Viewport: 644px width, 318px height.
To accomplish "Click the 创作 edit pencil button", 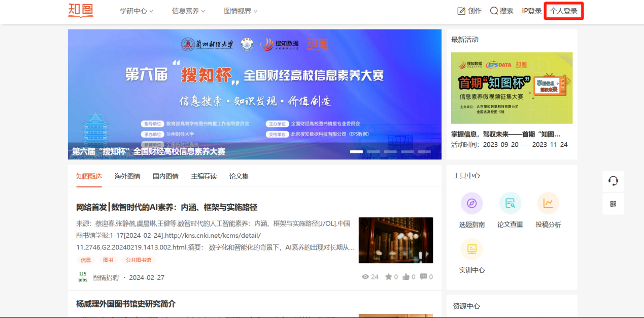I will 469,11.
